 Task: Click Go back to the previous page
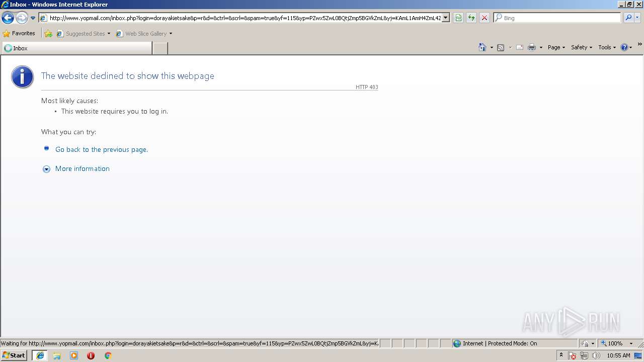point(102,149)
